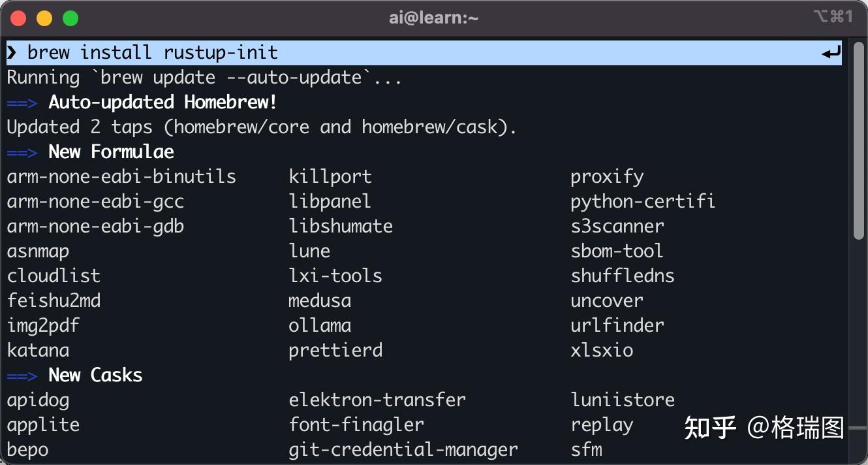
Task: Click the yellow minimize traffic light button
Action: (x=44, y=18)
